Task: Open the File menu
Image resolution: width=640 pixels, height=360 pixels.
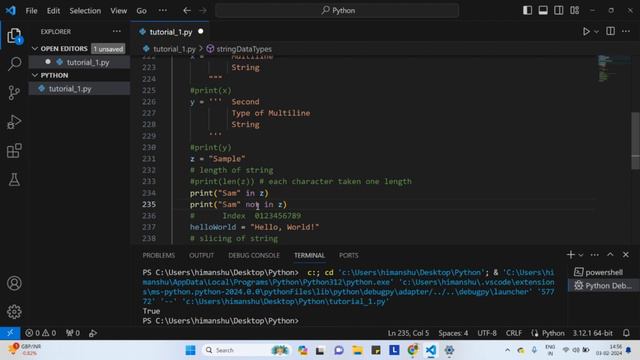Action: click(x=31, y=11)
